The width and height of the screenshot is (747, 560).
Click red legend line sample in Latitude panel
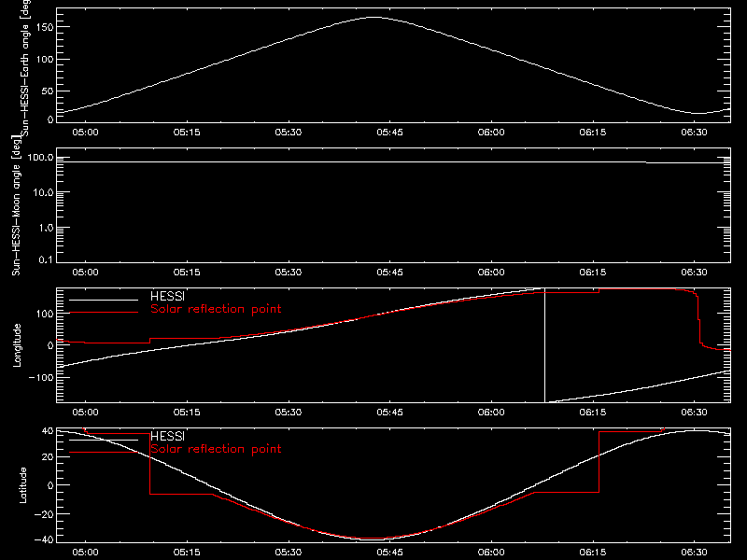[104, 453]
